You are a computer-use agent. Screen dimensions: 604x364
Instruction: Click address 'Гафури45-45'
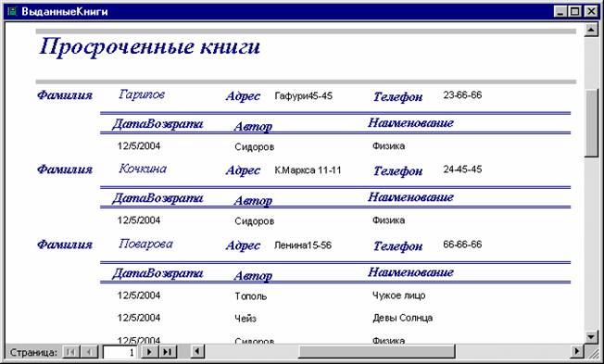point(304,95)
